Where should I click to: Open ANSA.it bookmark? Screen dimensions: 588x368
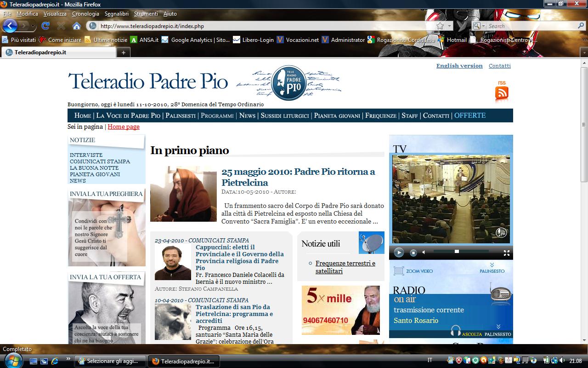coord(144,40)
